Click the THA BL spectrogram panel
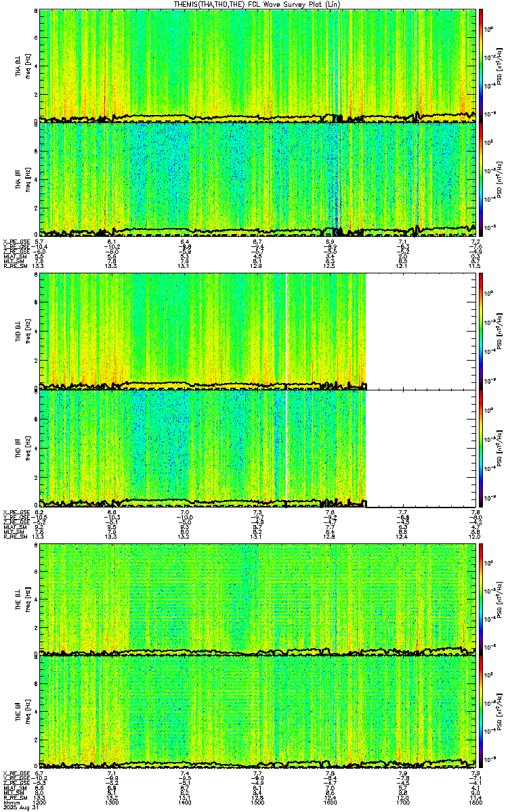This screenshot has width=508, height=812. point(257,65)
